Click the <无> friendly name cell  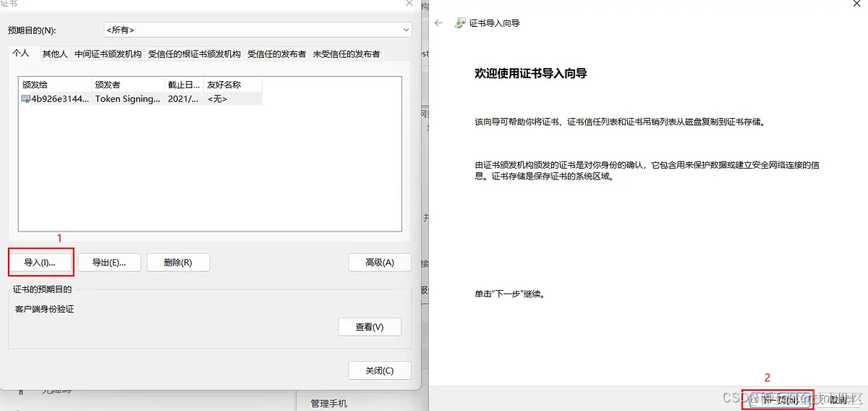pos(217,98)
